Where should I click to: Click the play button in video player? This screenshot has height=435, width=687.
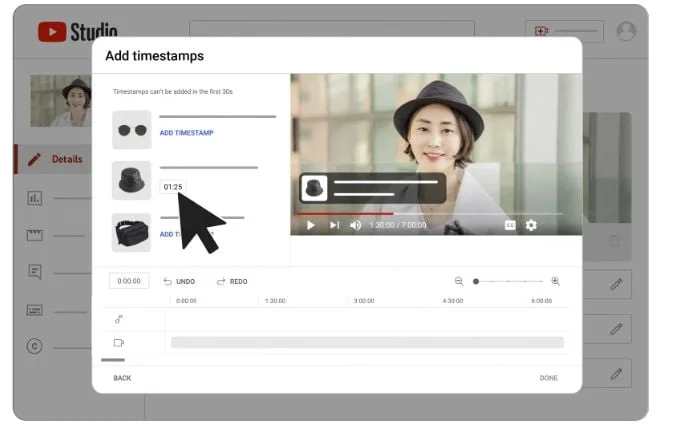point(311,225)
